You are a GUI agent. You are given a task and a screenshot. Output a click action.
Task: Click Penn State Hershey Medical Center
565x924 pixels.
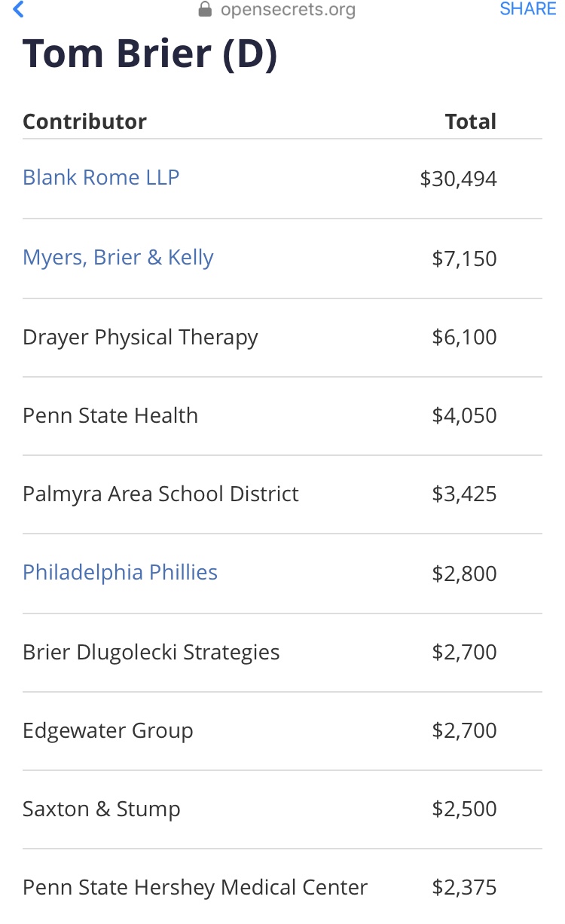[195, 887]
